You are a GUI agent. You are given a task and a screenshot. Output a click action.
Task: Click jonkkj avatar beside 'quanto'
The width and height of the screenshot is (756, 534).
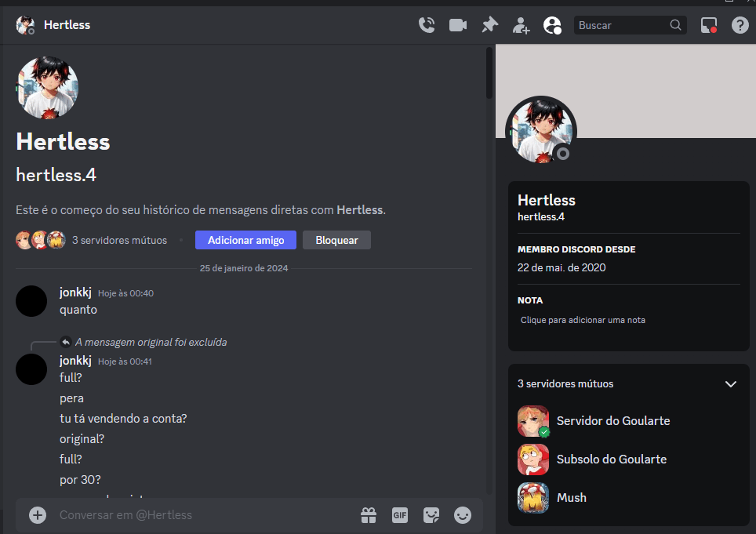pos(31,301)
